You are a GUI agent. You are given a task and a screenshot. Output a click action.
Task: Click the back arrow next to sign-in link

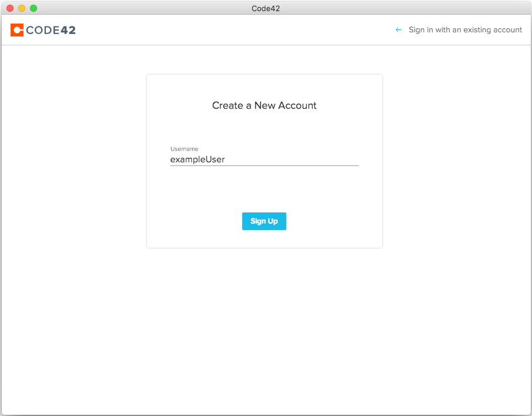tap(398, 29)
